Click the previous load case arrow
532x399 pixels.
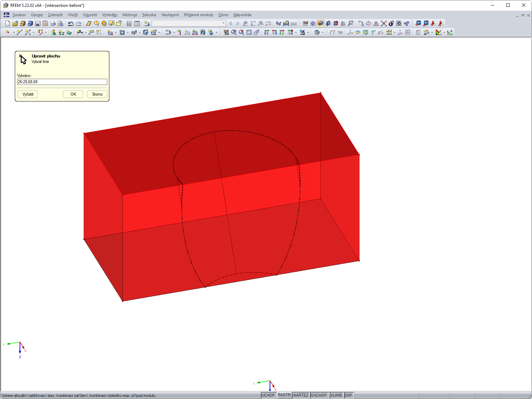(230, 23)
